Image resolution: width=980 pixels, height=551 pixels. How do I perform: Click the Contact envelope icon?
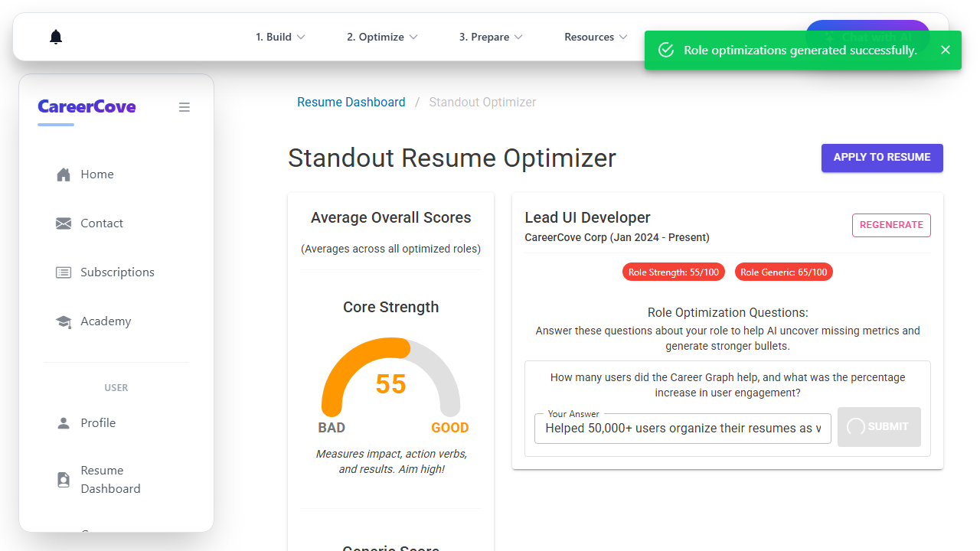click(x=64, y=223)
